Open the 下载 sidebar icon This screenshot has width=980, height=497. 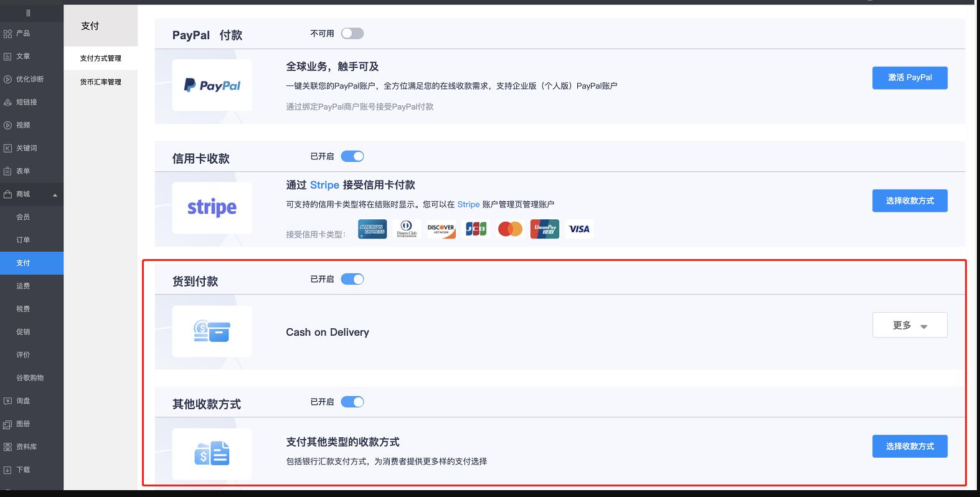coord(7,470)
